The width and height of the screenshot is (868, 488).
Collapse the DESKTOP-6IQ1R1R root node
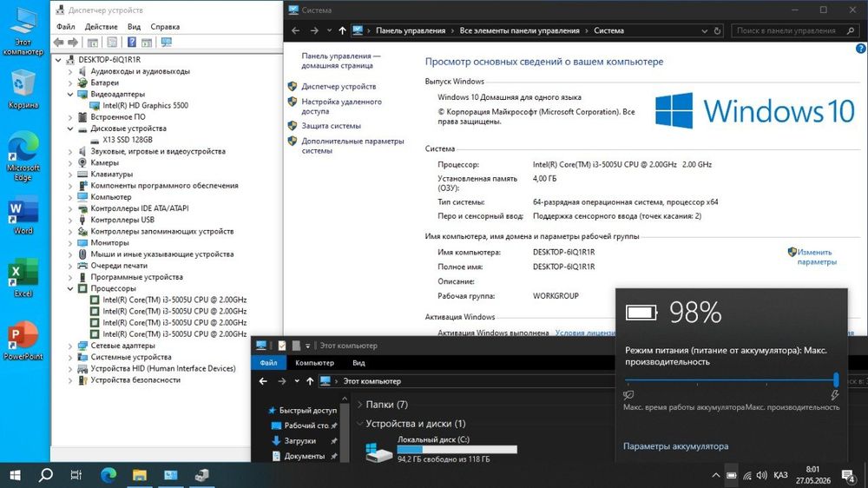point(59,60)
